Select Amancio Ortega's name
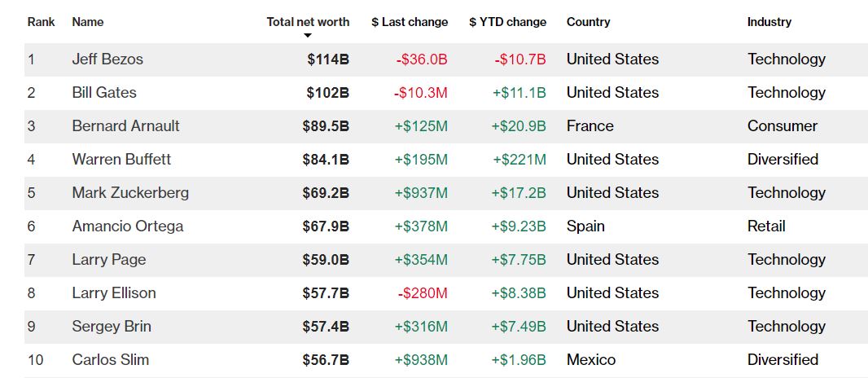This screenshot has width=868, height=378. (x=128, y=226)
